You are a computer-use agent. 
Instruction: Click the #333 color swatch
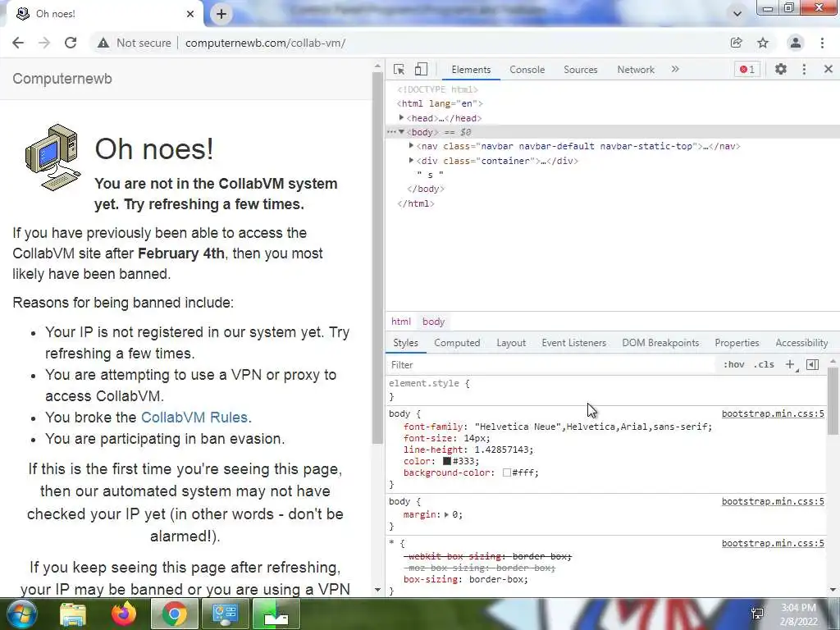[x=447, y=461]
